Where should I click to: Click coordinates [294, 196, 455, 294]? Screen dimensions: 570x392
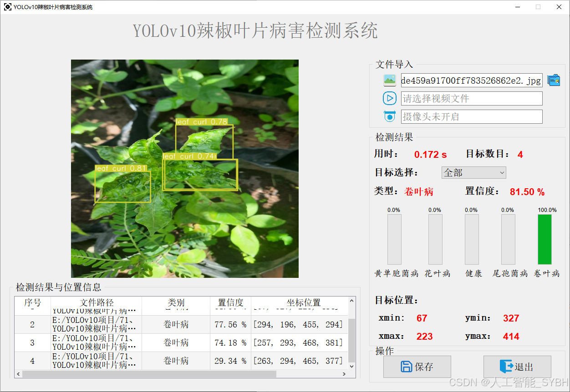click(x=298, y=325)
